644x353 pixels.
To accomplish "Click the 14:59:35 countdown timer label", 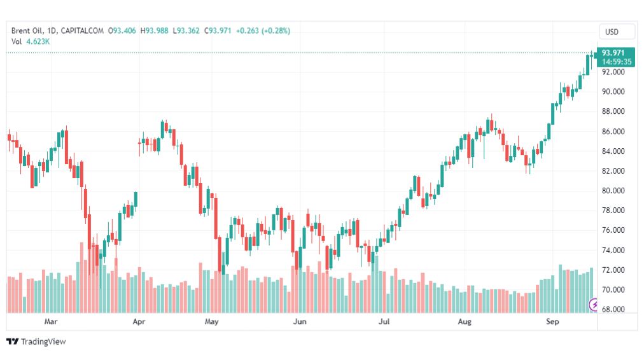I will [617, 62].
